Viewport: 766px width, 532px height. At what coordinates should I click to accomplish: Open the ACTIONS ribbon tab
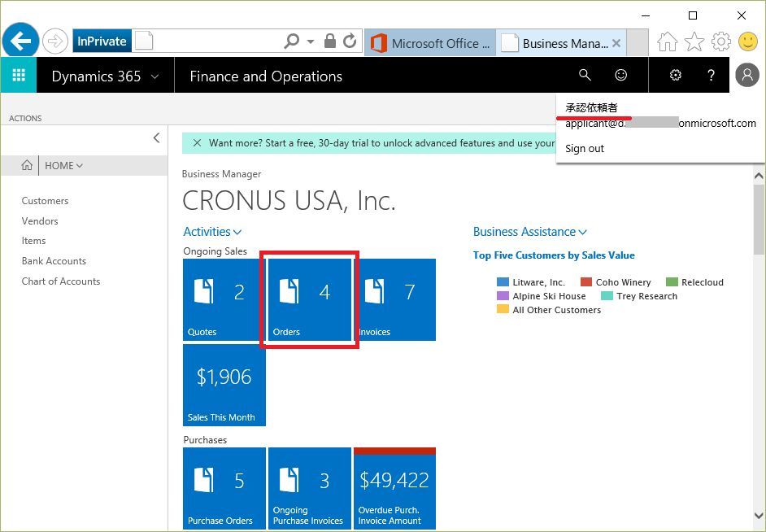tap(25, 118)
